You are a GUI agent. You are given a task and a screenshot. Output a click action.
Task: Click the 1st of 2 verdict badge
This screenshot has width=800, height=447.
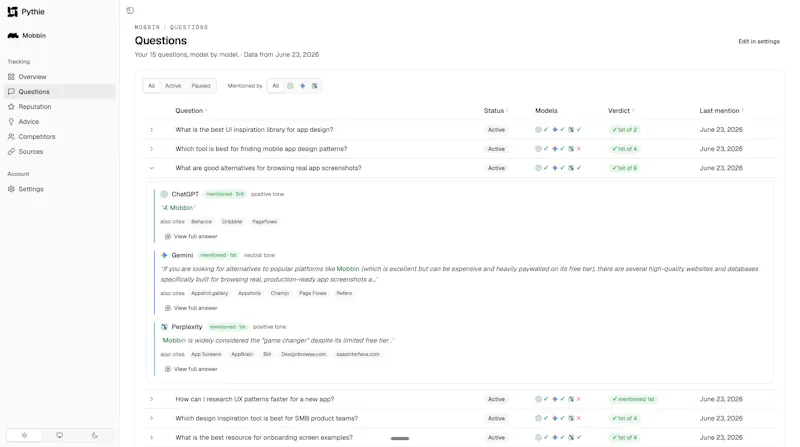[x=624, y=130]
